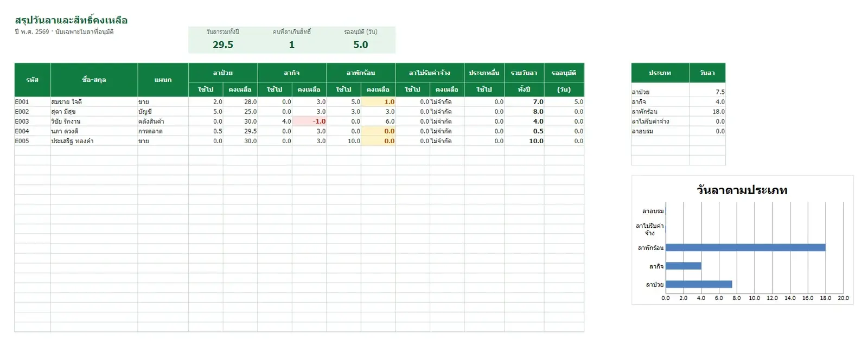Select the "ประเภท" header in the side table
The width and height of the screenshot is (868, 346).
pyautogui.click(x=660, y=73)
